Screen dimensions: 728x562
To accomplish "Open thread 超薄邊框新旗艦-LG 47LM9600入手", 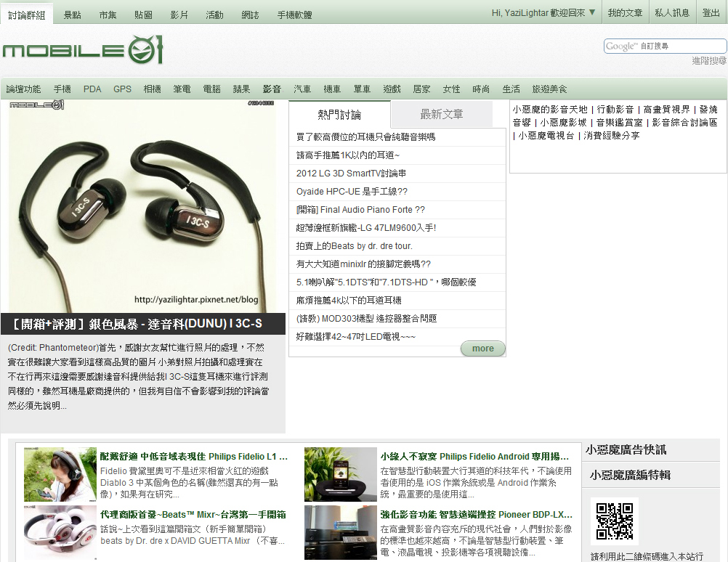I will 366,227.
